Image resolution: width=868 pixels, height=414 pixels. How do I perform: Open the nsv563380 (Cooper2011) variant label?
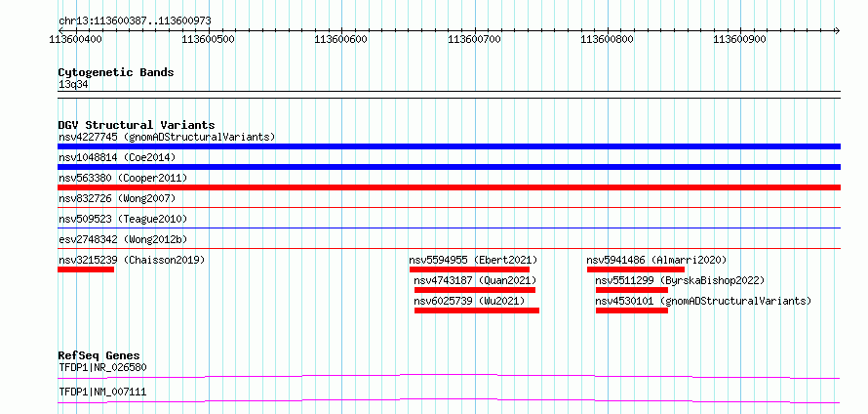123,178
